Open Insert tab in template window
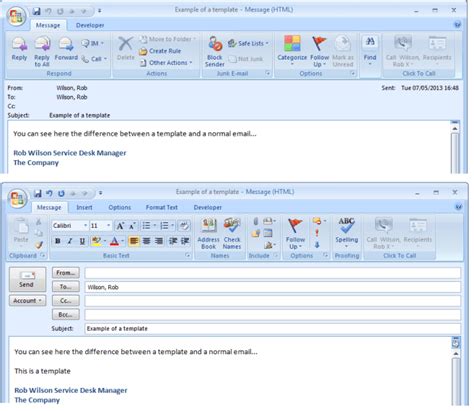Screen dimensions: 474x411 84,207
